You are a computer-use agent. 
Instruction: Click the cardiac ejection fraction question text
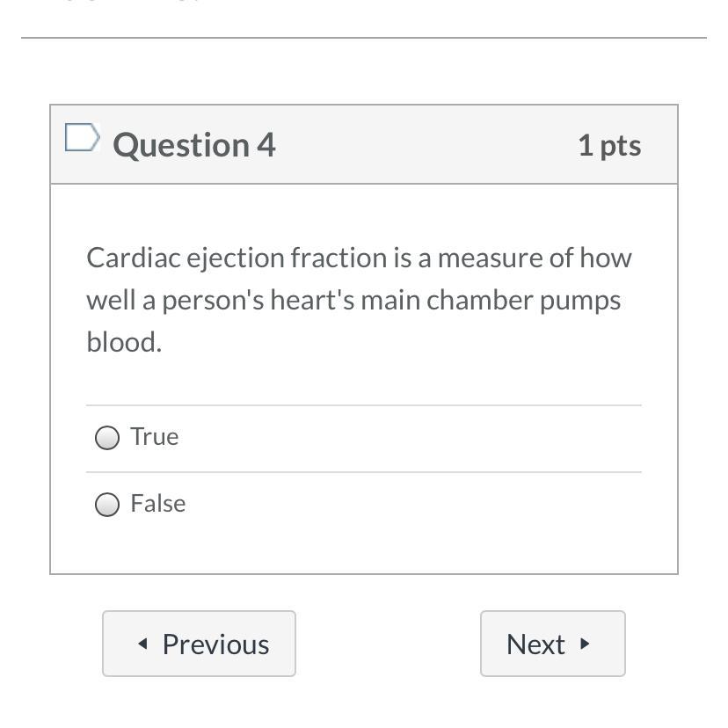[359, 300]
